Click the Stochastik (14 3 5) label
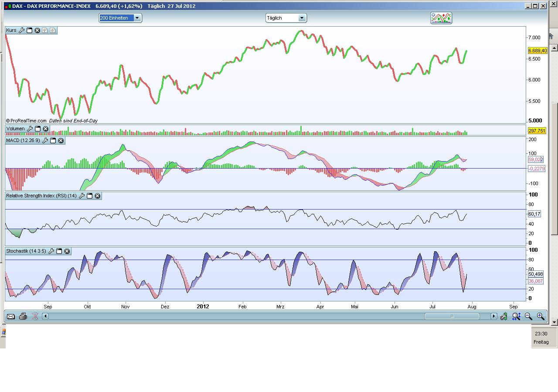 (26, 251)
